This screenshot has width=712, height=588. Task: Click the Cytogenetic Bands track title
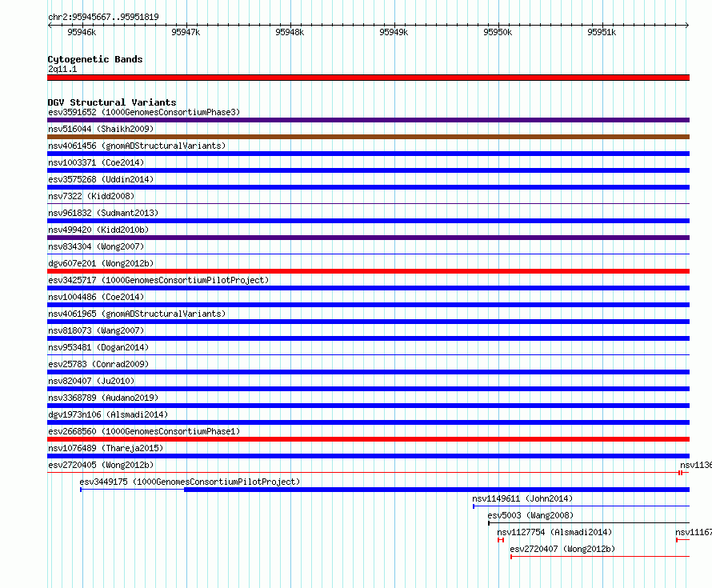coord(95,59)
